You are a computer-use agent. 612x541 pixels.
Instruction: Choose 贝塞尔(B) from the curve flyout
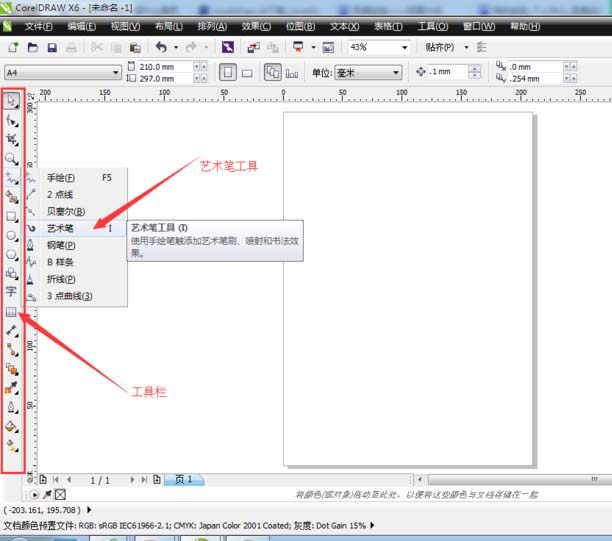pos(76,211)
